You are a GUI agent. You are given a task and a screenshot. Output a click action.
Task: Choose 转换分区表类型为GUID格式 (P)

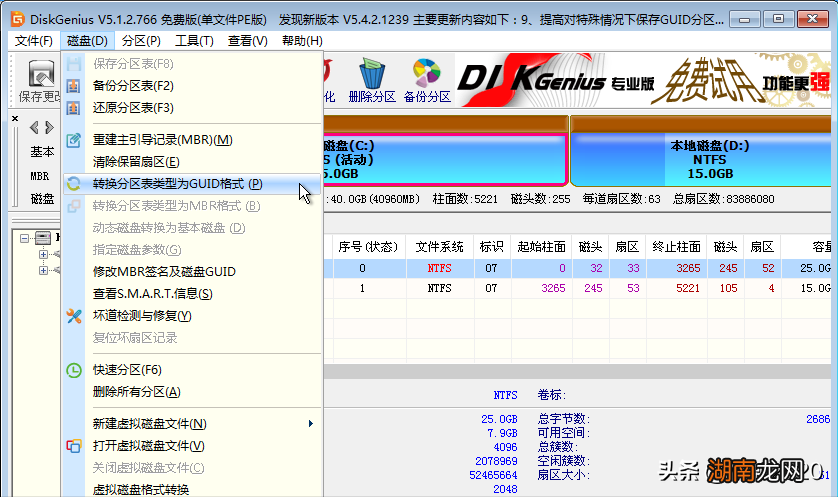tap(192, 184)
